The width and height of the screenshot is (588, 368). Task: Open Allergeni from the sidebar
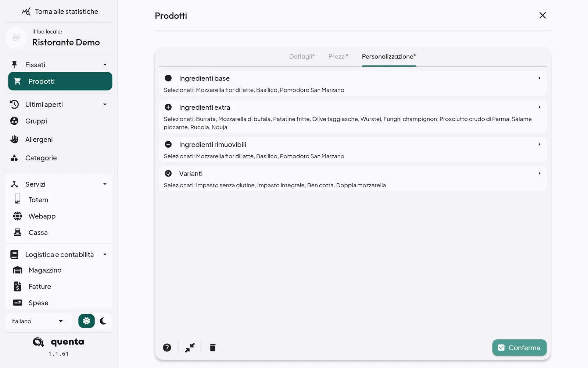[60, 139]
